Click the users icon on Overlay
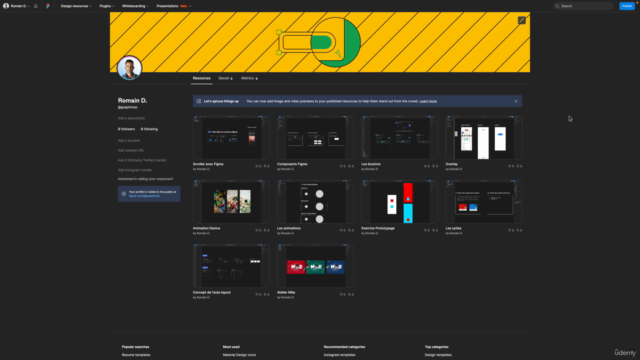This screenshot has width=640, height=360. 518,166
